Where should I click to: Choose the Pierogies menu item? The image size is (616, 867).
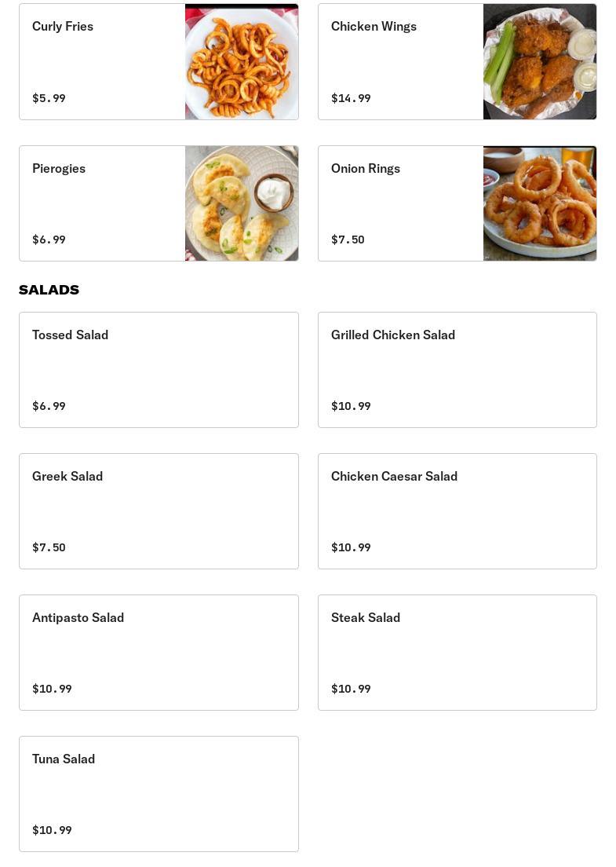159,203
